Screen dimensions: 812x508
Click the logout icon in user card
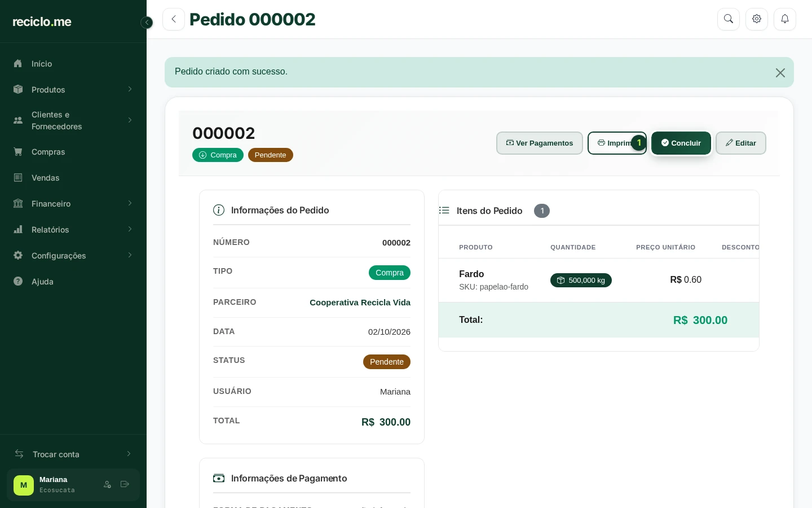[x=125, y=484]
